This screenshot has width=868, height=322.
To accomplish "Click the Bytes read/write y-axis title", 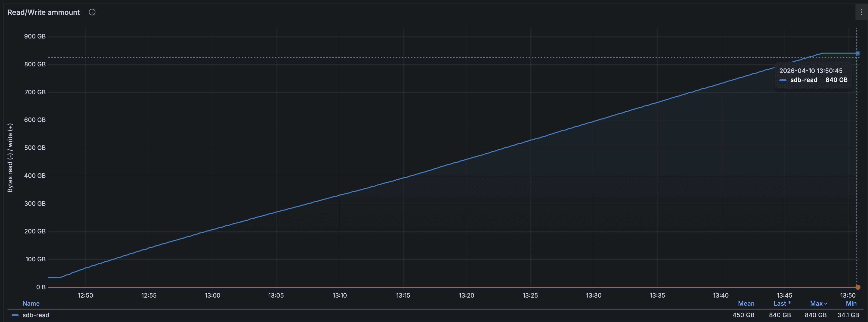I will [x=10, y=158].
